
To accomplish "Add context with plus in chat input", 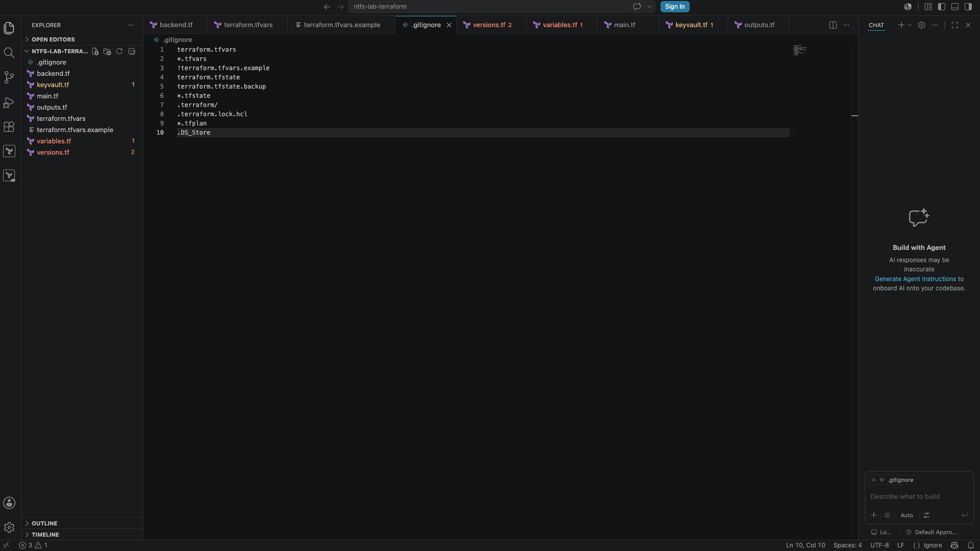I will tap(874, 515).
